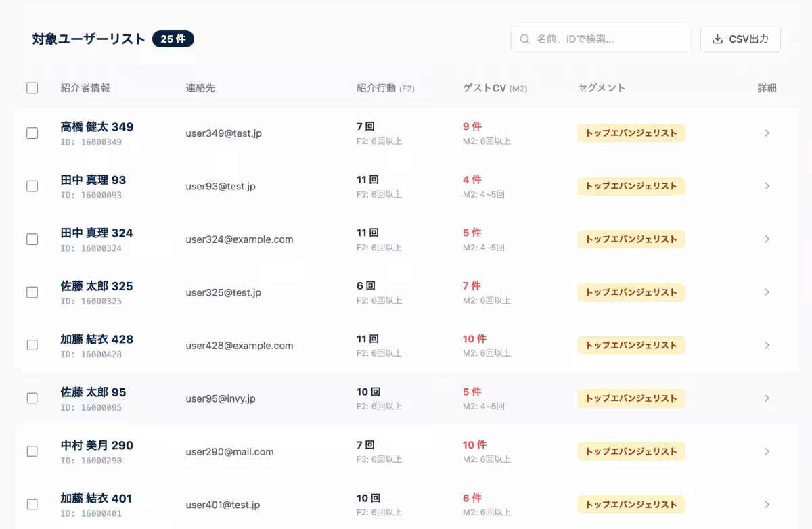The height and width of the screenshot is (529, 812).
Task: Click 4 件 guest CV value
Action: point(472,179)
